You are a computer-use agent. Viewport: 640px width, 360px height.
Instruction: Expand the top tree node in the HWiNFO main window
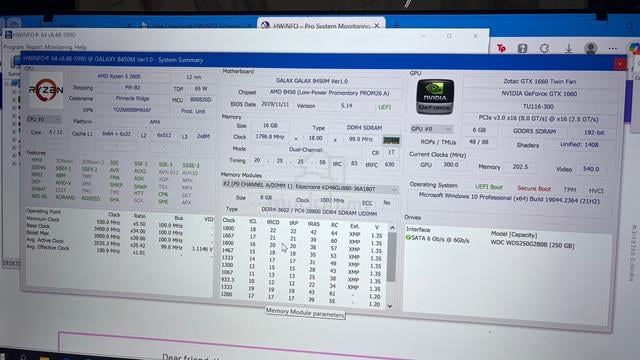pos(7,84)
